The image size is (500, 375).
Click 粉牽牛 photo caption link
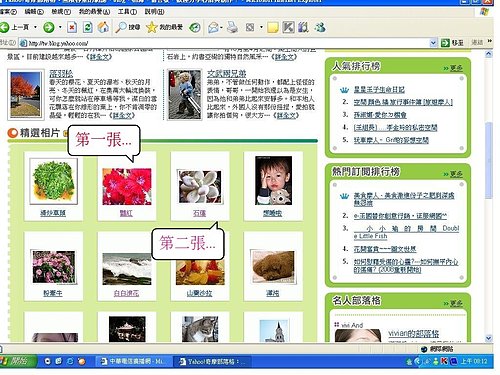[x=53, y=293]
